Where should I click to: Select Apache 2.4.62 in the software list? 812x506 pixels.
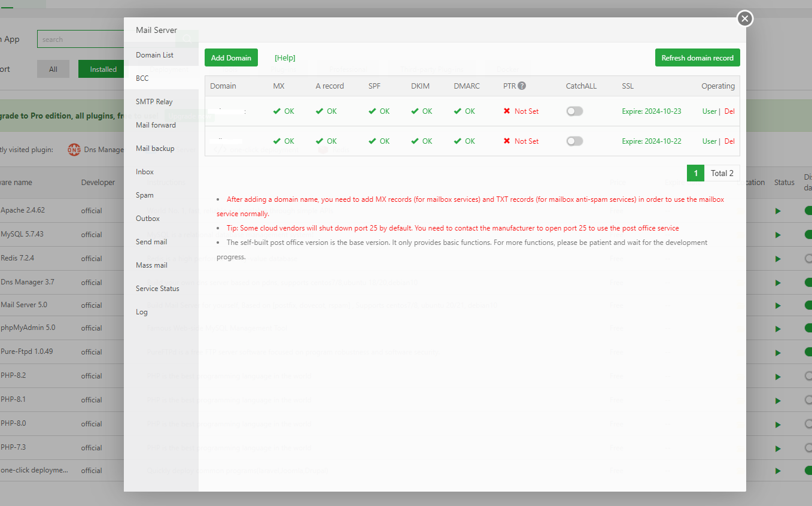[23, 210]
